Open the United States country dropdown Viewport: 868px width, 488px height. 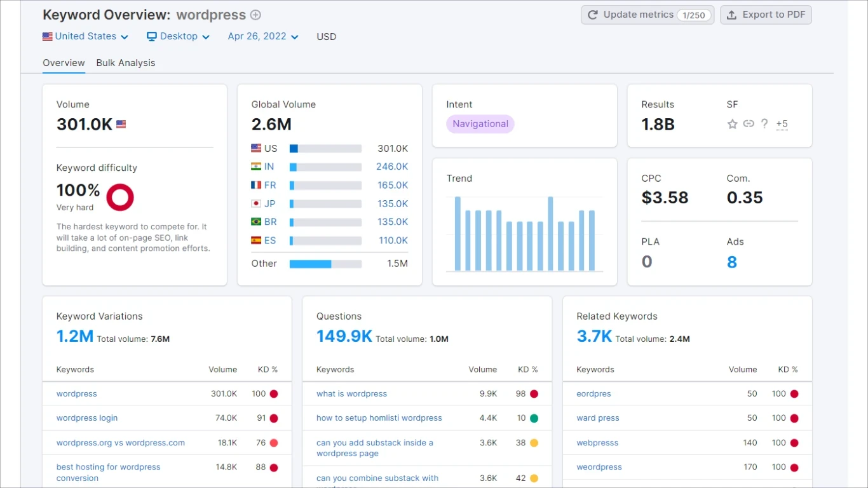coord(86,37)
